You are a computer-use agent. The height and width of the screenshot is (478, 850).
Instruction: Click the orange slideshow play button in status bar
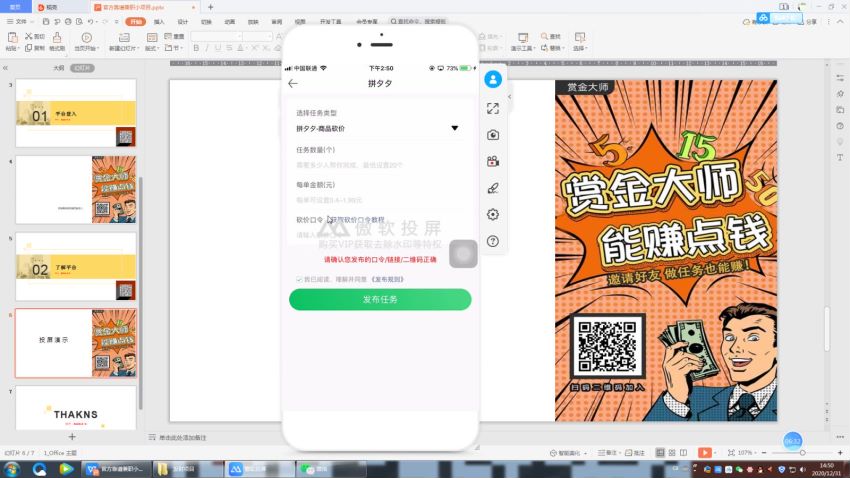[x=704, y=453]
